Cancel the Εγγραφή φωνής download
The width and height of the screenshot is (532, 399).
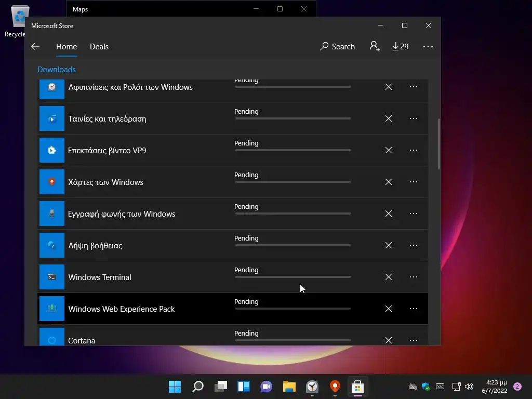(x=389, y=214)
